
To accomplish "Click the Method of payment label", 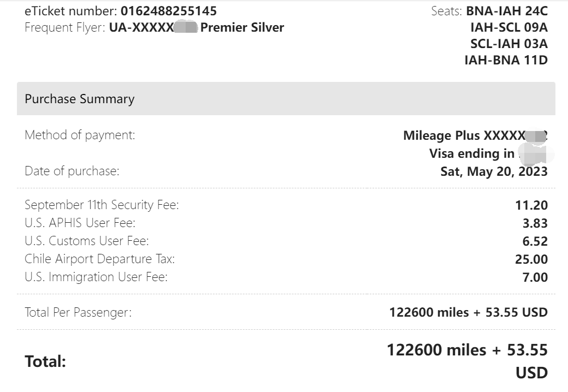I will tap(80, 135).
